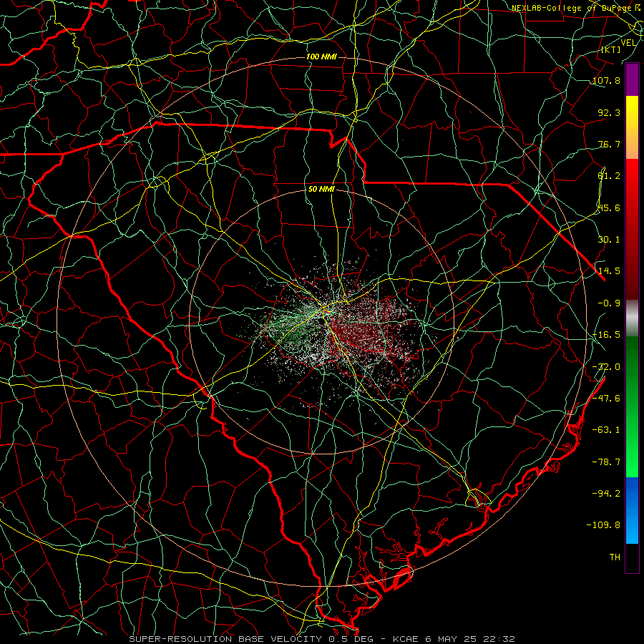Click the -78.7 value on velocity scale
The height and width of the screenshot is (644, 644).
(606, 462)
